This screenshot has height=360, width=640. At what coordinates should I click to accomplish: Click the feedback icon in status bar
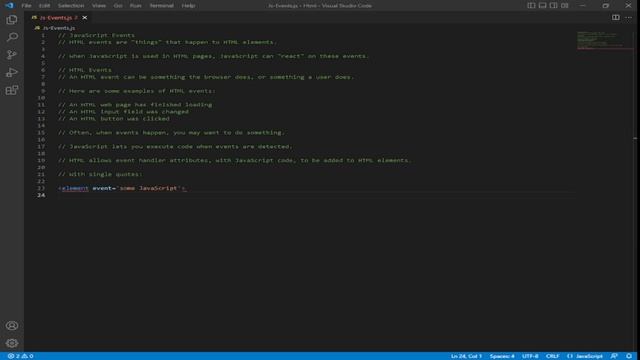[x=614, y=356]
